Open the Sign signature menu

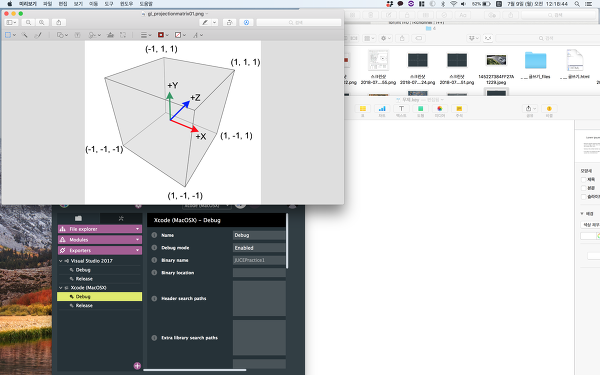(x=94, y=35)
